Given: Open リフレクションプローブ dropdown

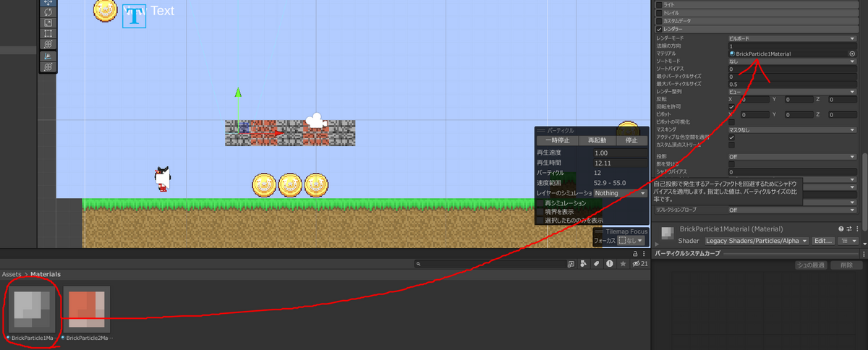Looking at the screenshot, I should coord(792,210).
